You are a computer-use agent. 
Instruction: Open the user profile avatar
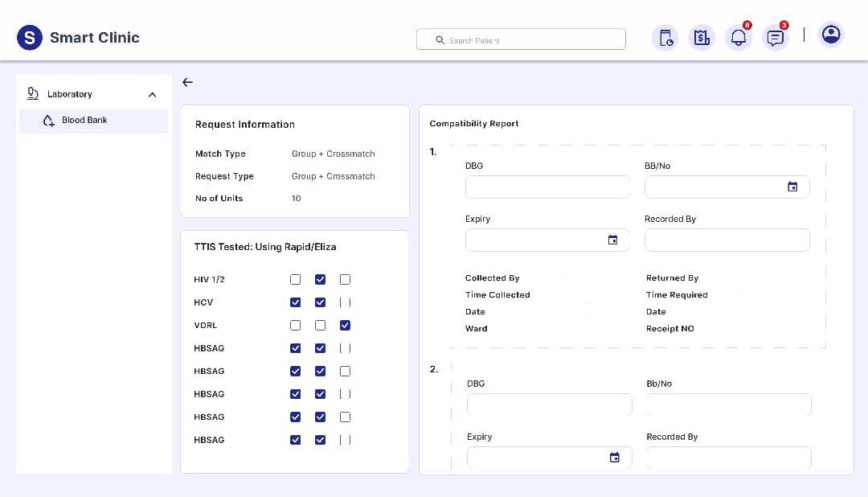click(830, 35)
